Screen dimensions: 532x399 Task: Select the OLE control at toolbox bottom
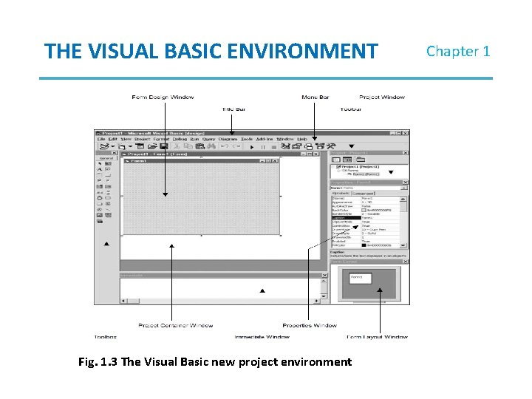click(x=100, y=221)
